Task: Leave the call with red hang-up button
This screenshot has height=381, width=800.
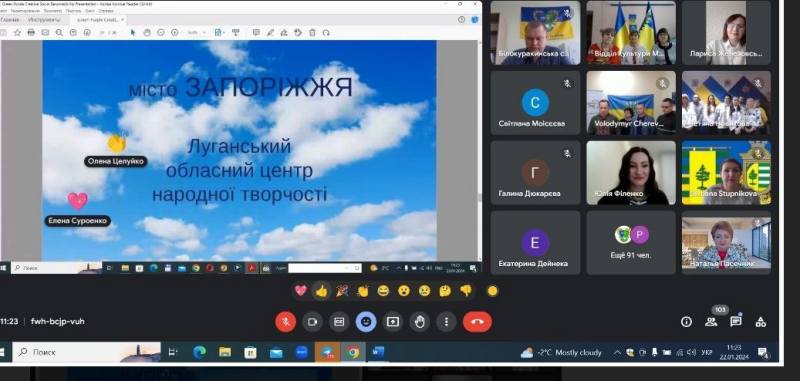Action: (x=478, y=322)
